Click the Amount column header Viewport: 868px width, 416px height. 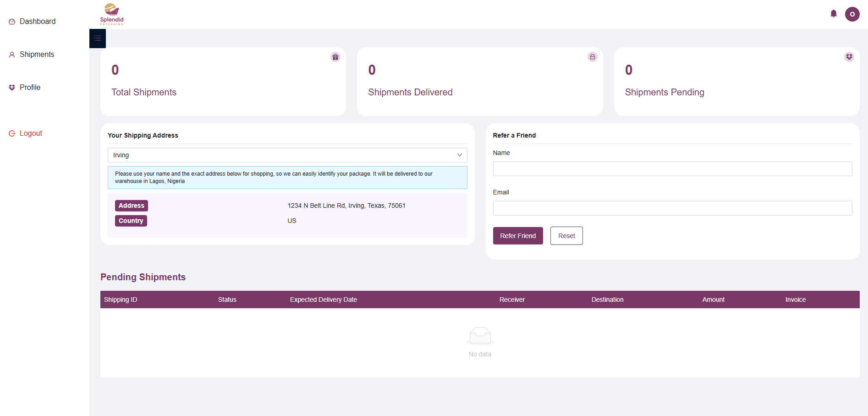click(714, 300)
